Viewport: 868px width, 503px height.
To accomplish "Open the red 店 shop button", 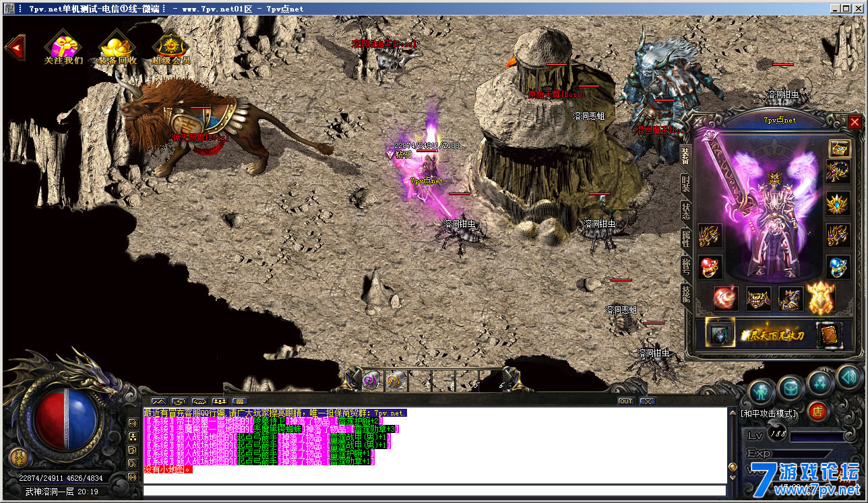I will pos(818,410).
